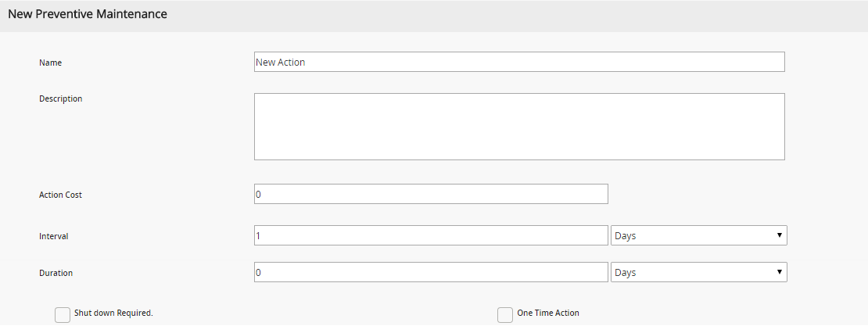This screenshot has height=326, width=868.
Task: Enable the Shut down Required checkbox
Action: 63,315
